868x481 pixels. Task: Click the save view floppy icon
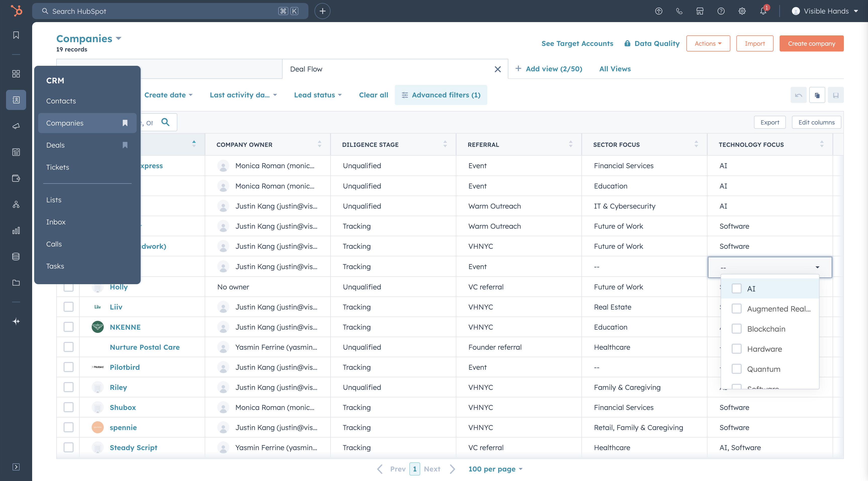pyautogui.click(x=836, y=95)
